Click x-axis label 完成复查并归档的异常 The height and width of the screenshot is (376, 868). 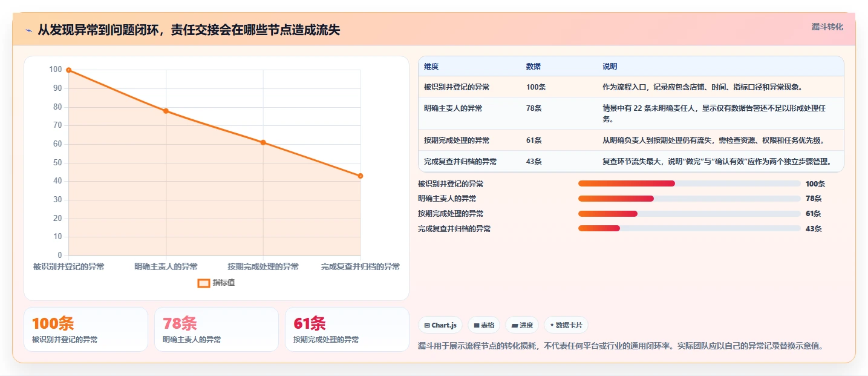tap(361, 266)
